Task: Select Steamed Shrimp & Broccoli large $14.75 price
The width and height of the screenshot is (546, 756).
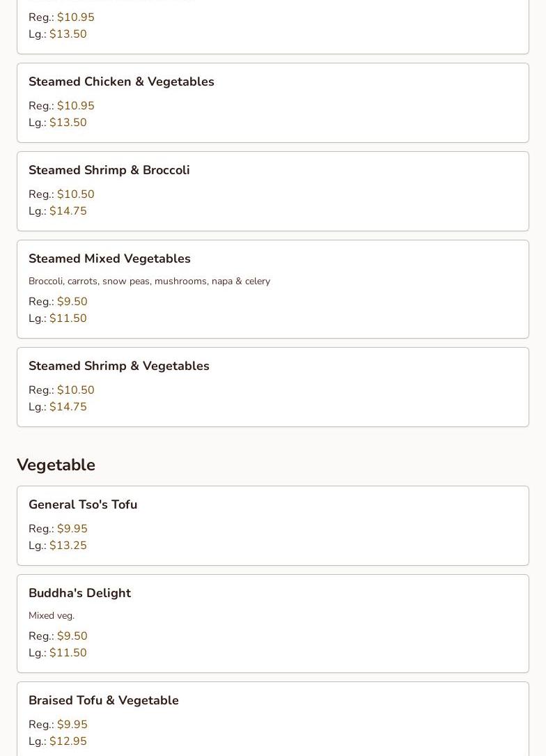Action: pyautogui.click(x=68, y=211)
